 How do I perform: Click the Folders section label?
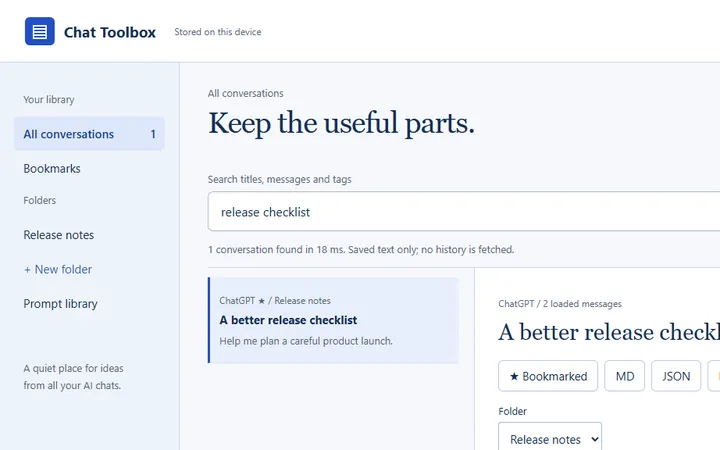tap(39, 200)
